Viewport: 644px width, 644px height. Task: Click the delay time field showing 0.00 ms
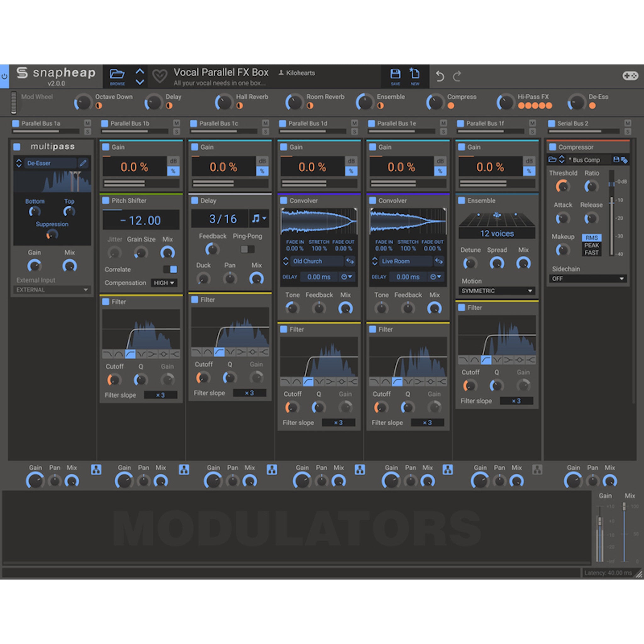(x=318, y=277)
